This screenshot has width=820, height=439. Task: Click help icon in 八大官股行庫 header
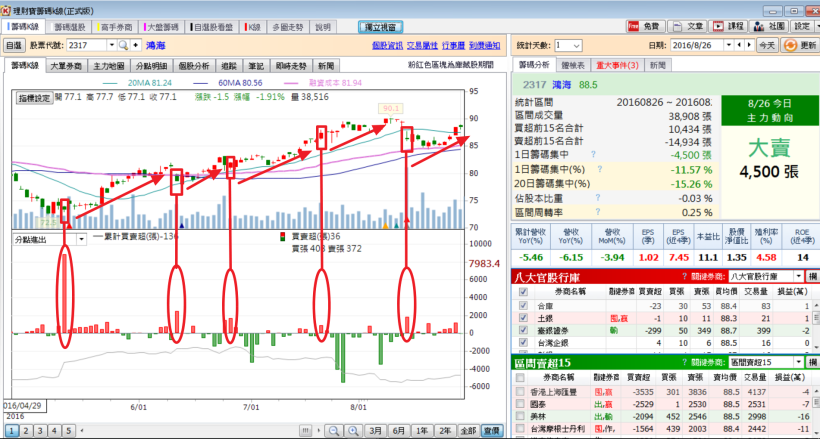point(684,276)
